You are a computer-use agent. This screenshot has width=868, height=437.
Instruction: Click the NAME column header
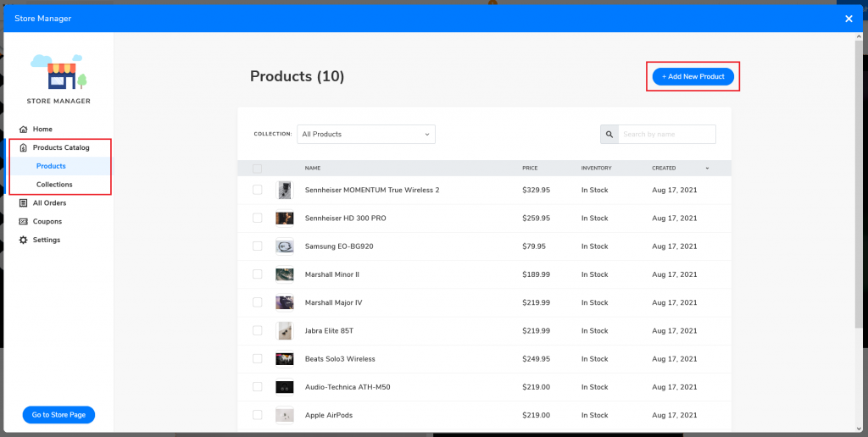tap(313, 169)
